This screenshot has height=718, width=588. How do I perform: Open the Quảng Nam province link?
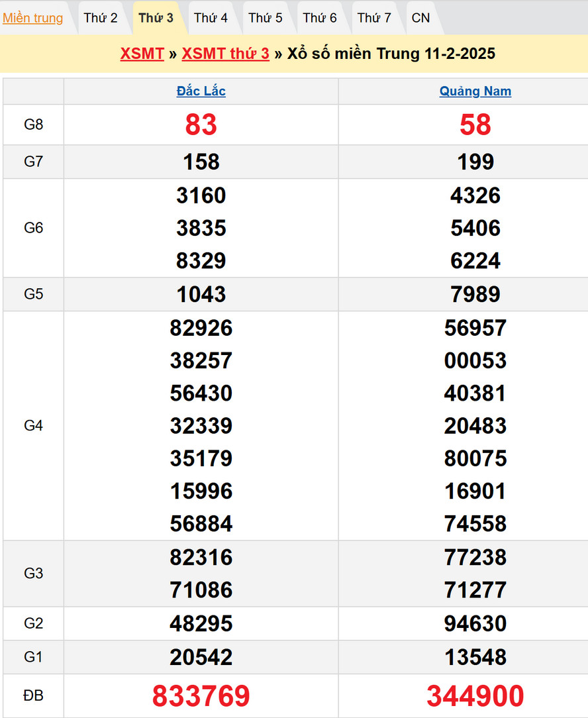click(475, 91)
